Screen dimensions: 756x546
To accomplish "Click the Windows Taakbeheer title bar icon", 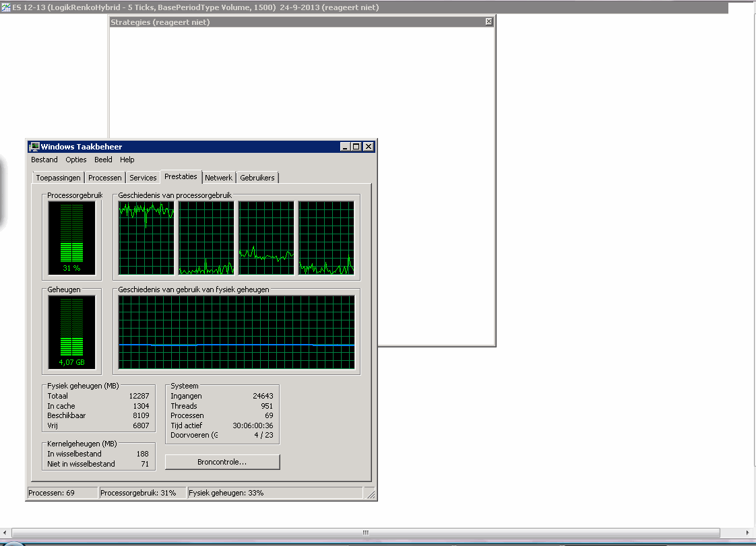I will pos(34,147).
